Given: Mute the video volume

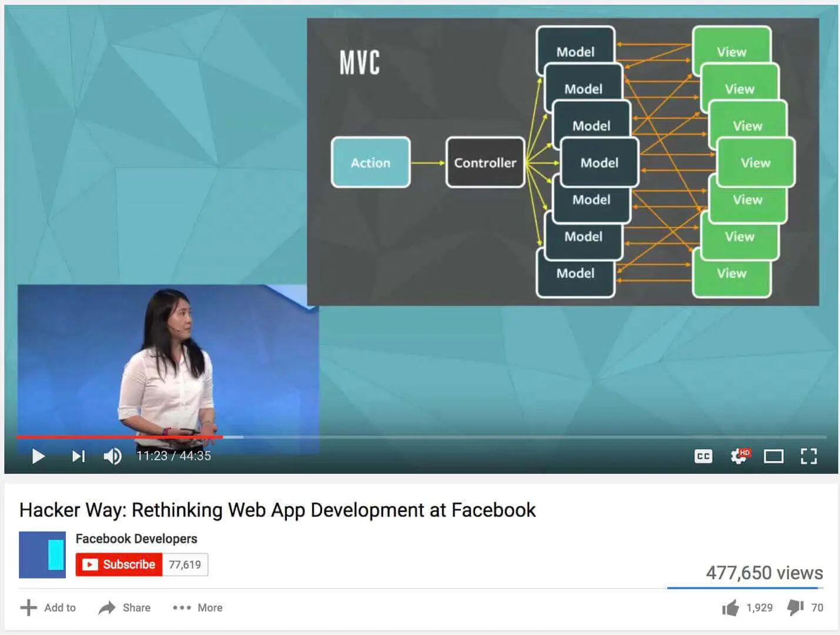Looking at the screenshot, I should point(113,456).
